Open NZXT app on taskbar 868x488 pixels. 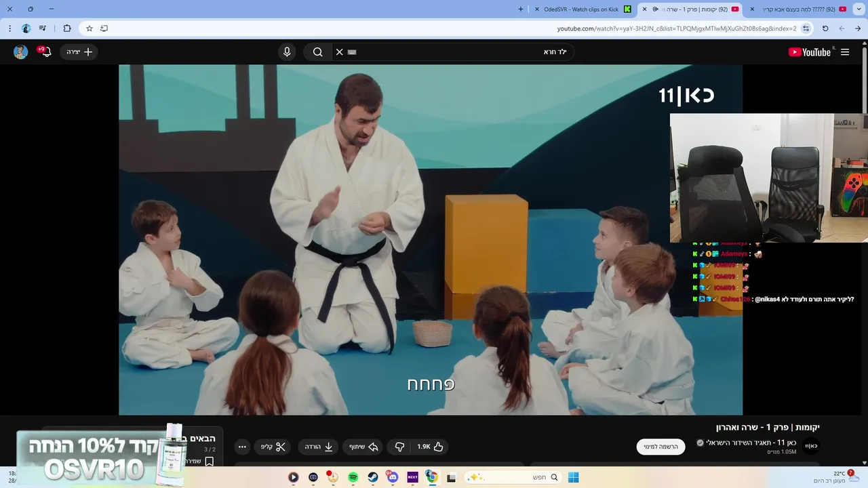(x=412, y=477)
